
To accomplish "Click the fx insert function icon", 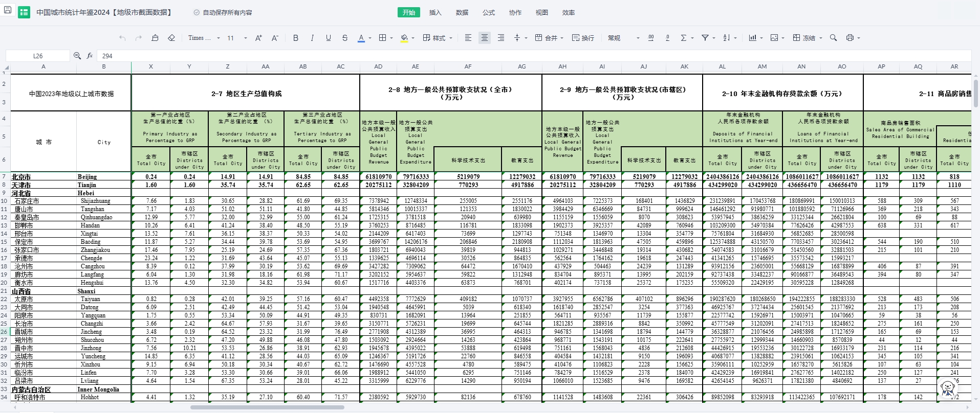I will pos(90,56).
